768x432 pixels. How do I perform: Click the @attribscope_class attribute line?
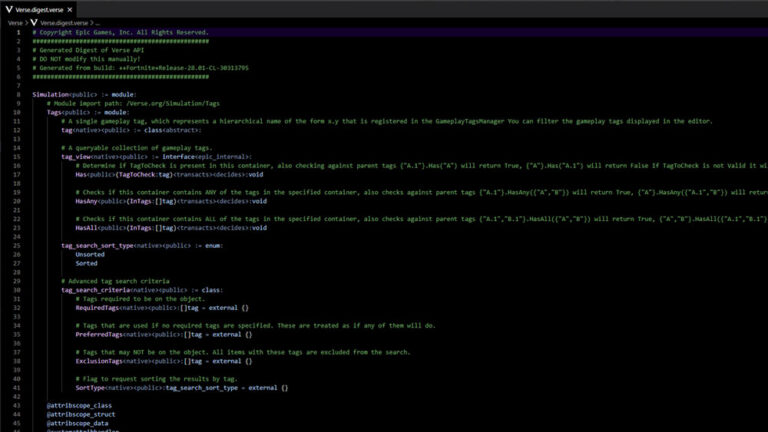[75, 405]
